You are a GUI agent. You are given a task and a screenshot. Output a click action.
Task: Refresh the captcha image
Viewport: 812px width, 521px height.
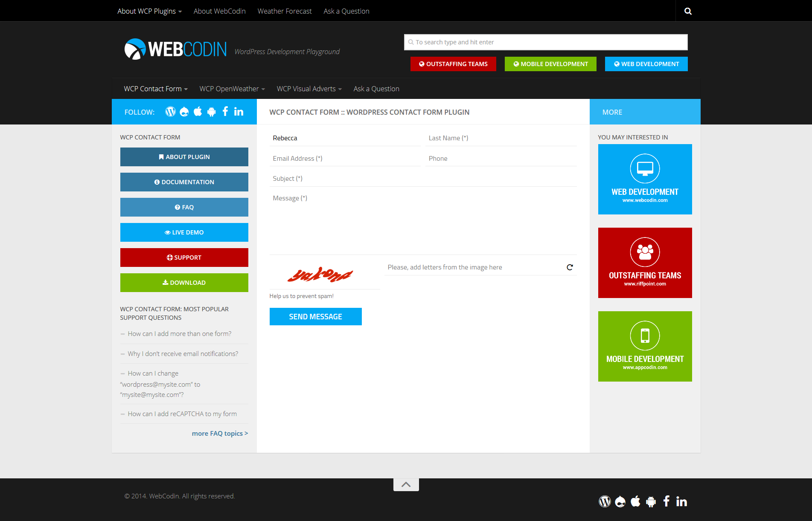[x=570, y=267]
